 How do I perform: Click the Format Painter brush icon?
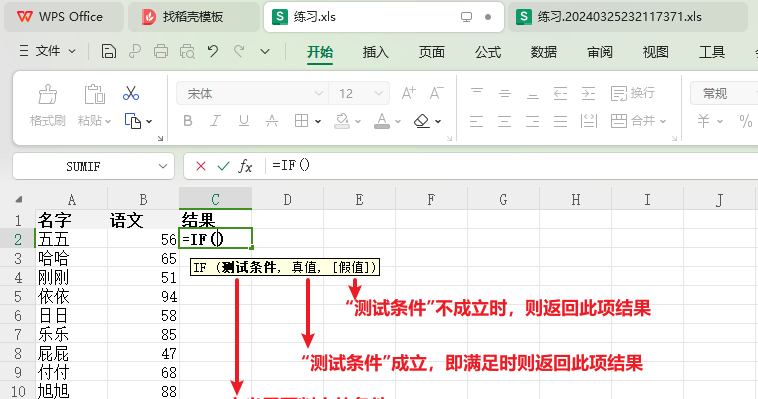pyautogui.click(x=47, y=94)
